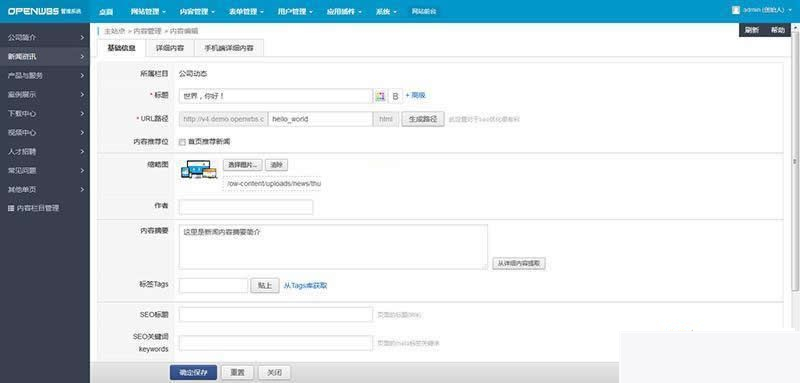
Task: Click the 关闭 button at bottom
Action: tap(274, 372)
